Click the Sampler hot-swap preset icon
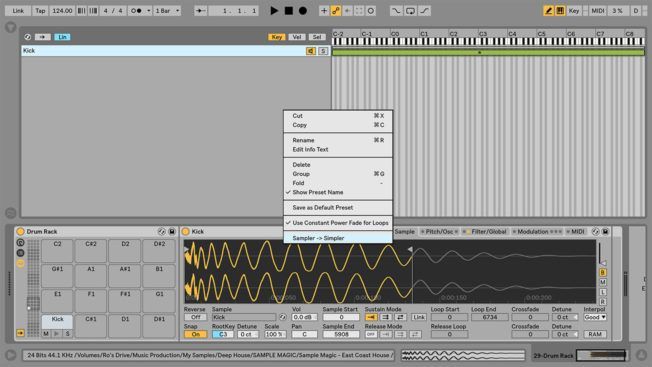The image size is (652, 367). (595, 232)
